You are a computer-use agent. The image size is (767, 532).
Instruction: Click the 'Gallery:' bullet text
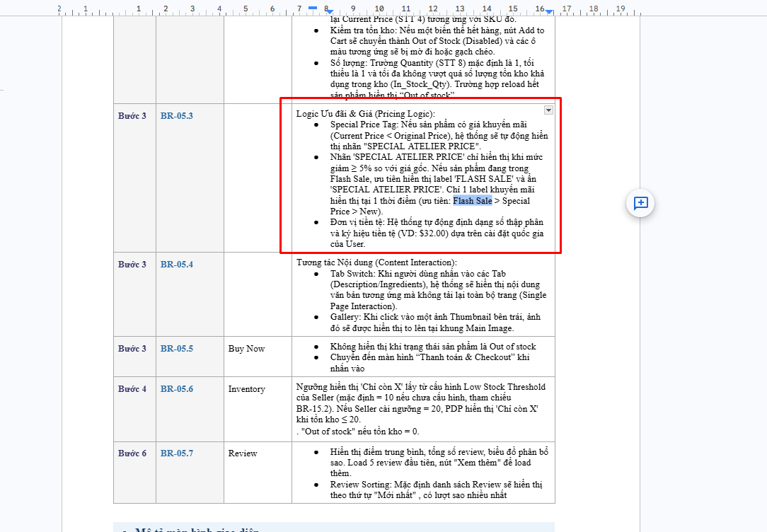(x=345, y=317)
